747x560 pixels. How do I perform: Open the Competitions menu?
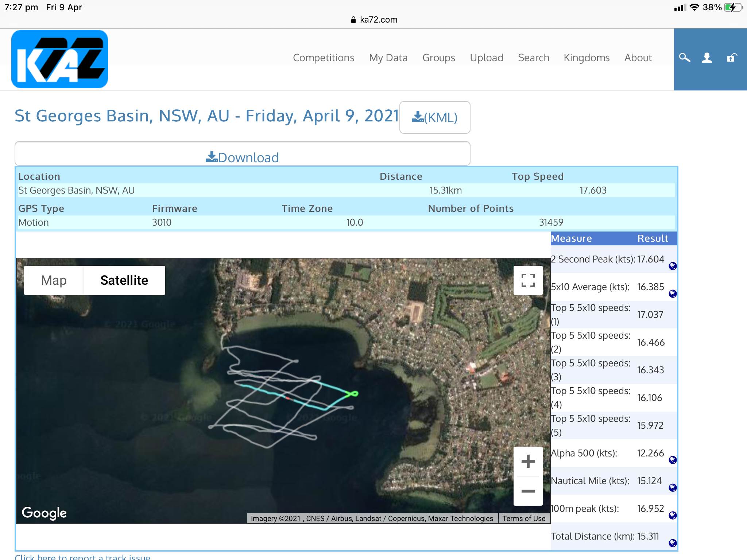click(324, 58)
